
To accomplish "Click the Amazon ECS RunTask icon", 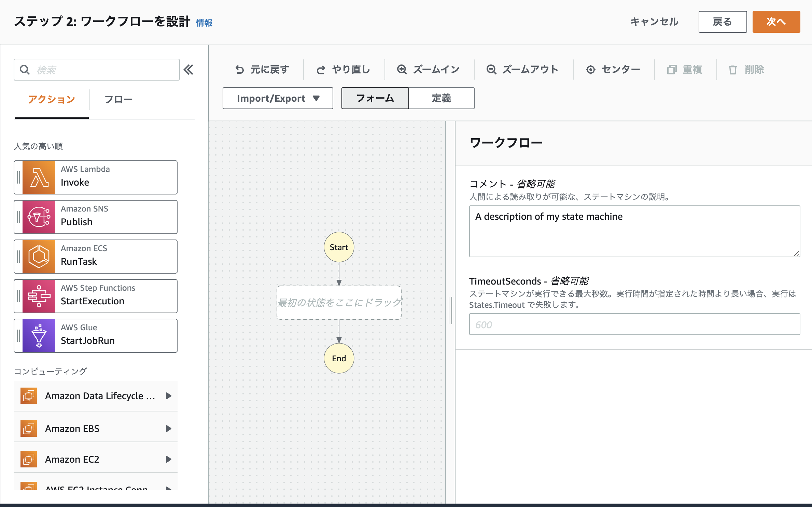I will coord(39,257).
